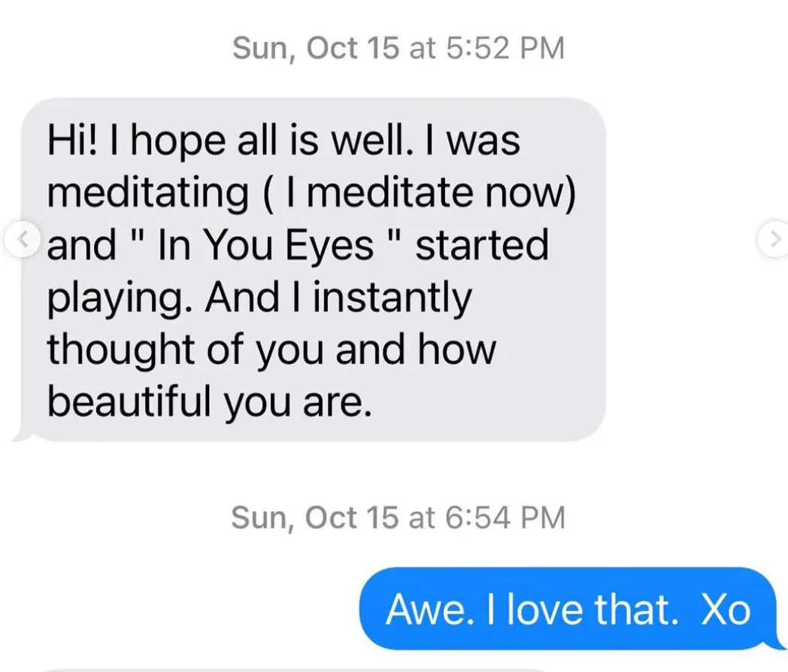Tap Sun, Oct 15 in the upper date header
The image size is (788, 672).
click(316, 47)
